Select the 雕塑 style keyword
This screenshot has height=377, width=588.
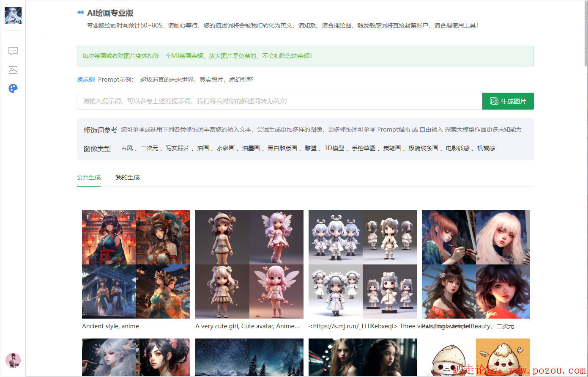point(311,148)
